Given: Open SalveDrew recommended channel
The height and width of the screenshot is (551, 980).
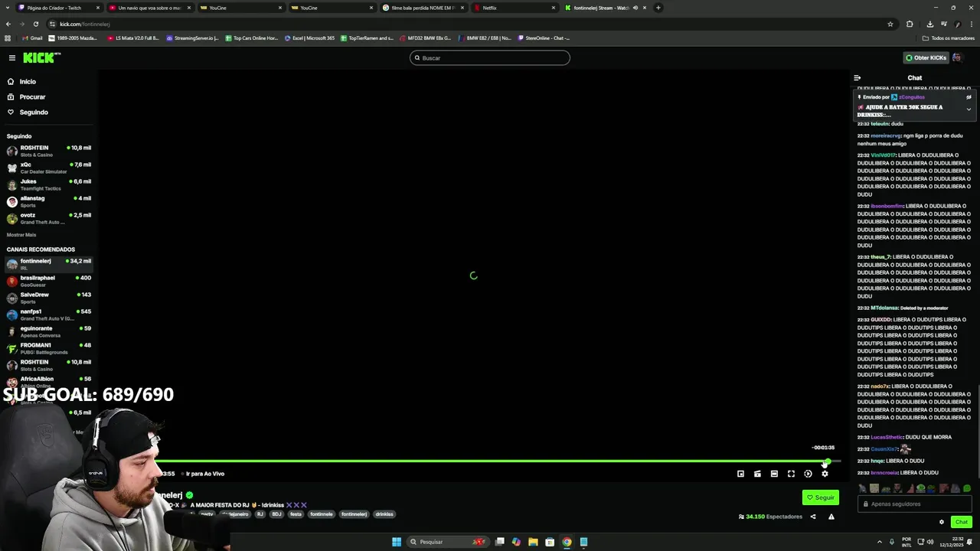Looking at the screenshot, I should pos(49,298).
